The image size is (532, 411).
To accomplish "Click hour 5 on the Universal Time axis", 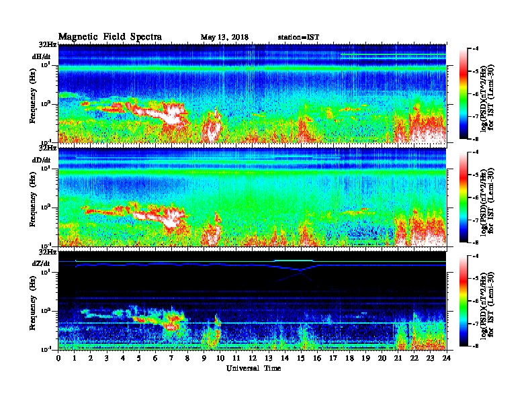I will 139,358.
